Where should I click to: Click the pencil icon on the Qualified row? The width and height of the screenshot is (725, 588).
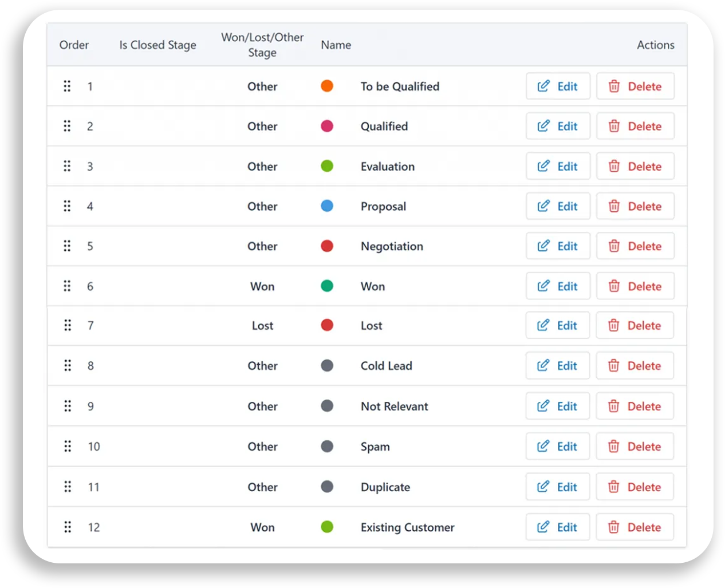(544, 126)
